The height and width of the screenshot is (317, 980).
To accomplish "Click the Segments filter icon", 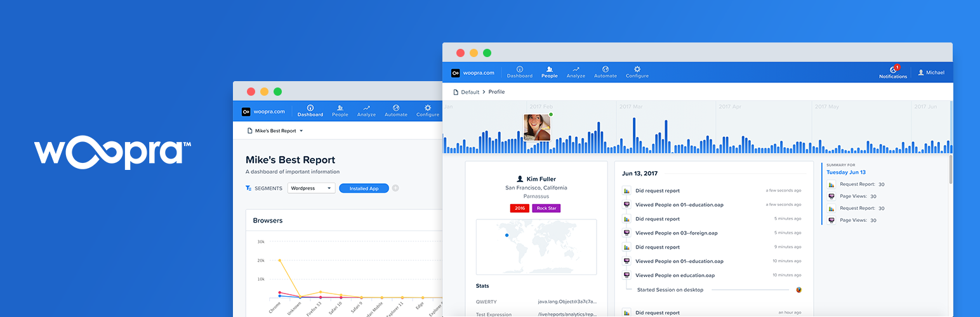I will point(248,188).
